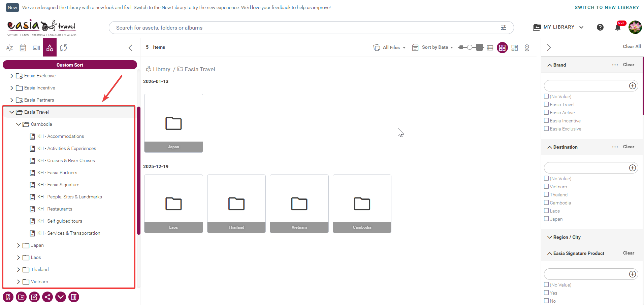Open the help question mark icon
This screenshot has height=305, width=644.
(x=600, y=27)
